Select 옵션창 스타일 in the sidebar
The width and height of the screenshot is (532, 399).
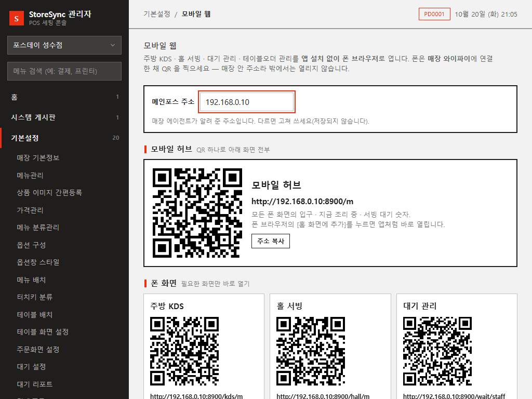pos(38,262)
